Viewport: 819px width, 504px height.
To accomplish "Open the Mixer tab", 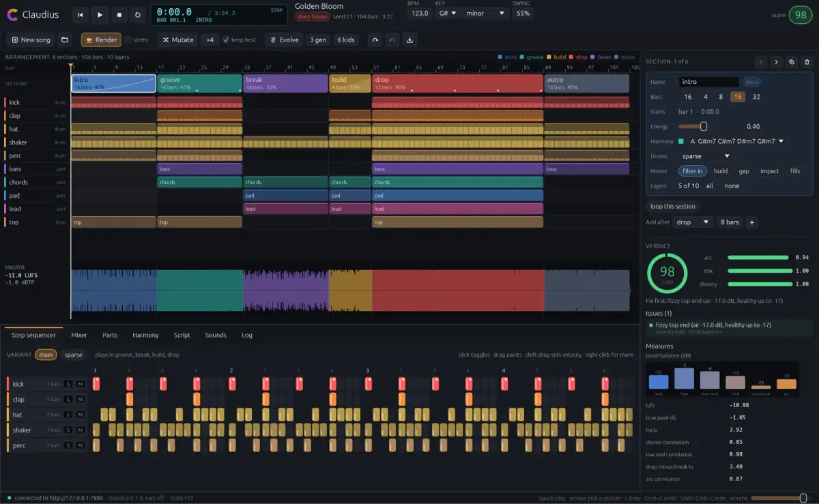I will click(79, 335).
